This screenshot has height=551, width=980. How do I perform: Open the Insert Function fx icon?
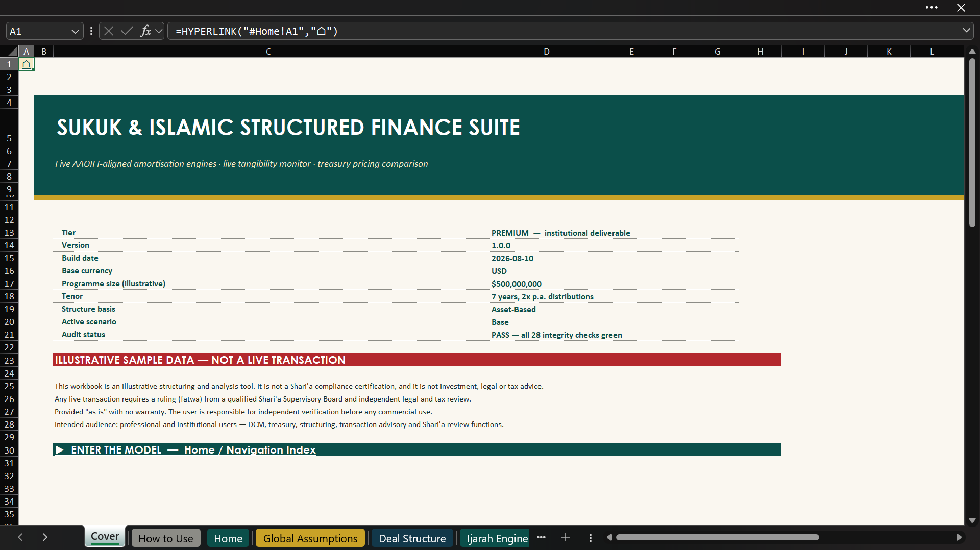click(145, 31)
